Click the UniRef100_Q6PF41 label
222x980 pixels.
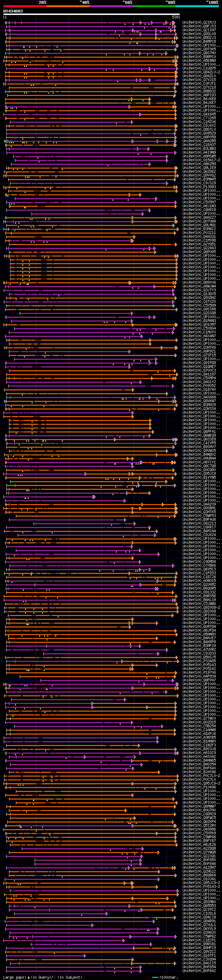click(x=199, y=431)
